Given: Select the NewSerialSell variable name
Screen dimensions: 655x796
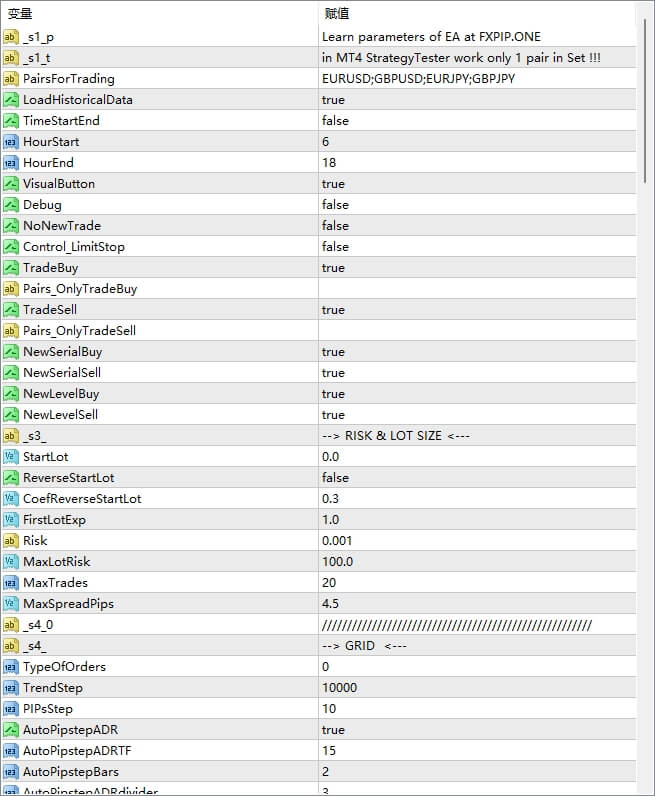Looking at the screenshot, I should [x=62, y=373].
